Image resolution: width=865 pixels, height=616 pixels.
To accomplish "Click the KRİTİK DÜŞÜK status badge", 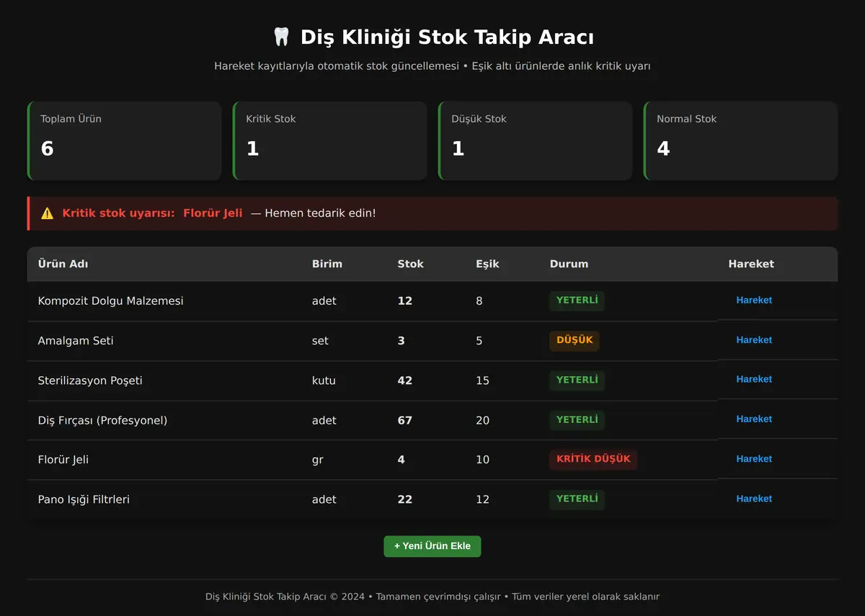I will [x=593, y=459].
